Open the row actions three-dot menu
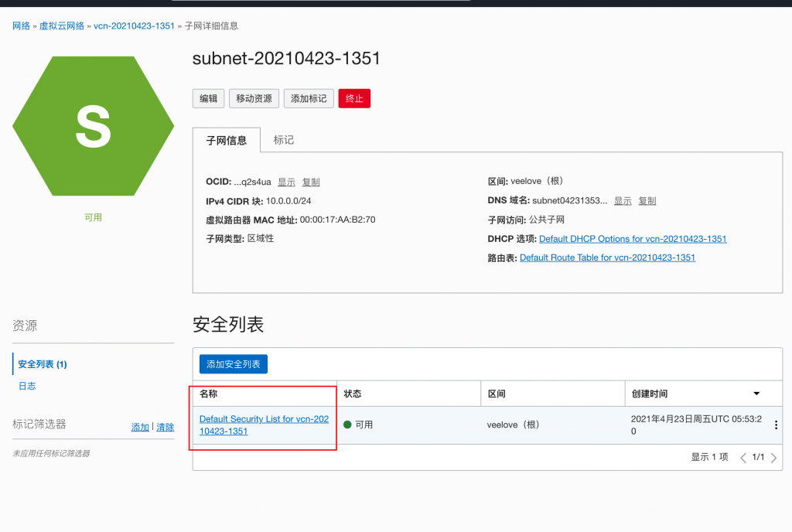The image size is (792, 532). pos(776,425)
